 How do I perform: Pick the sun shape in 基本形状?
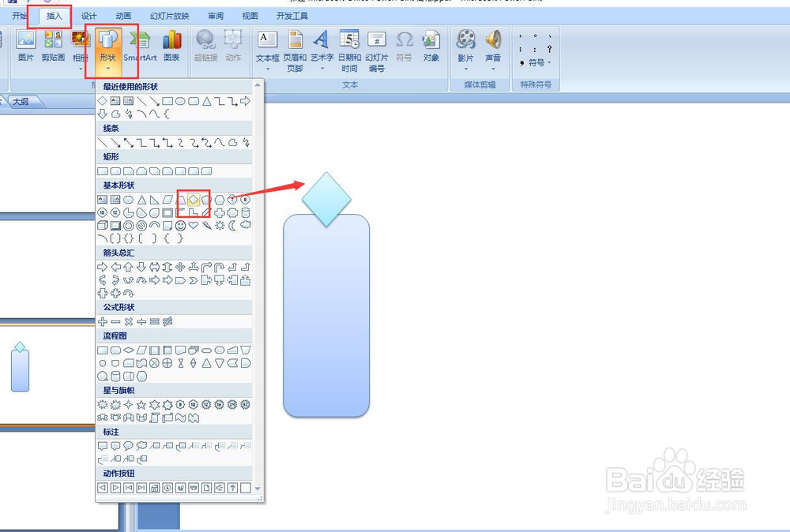click(220, 226)
